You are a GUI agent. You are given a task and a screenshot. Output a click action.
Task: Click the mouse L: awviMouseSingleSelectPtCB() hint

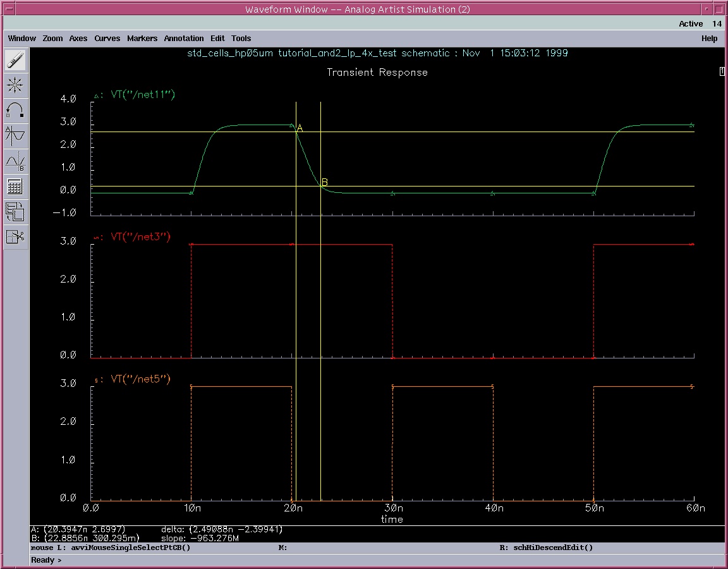[x=111, y=548]
